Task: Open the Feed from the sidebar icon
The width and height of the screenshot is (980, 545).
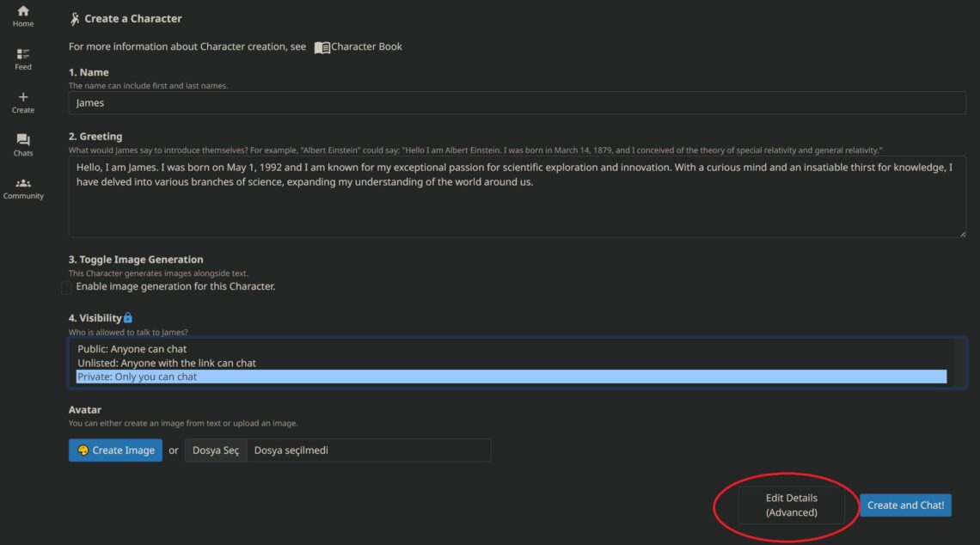Action: (x=22, y=55)
